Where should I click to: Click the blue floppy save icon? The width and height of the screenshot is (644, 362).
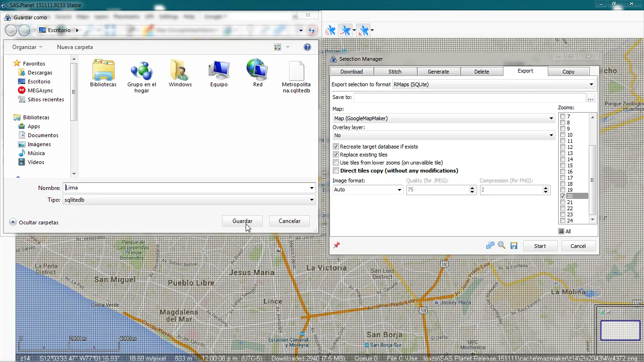514,246
